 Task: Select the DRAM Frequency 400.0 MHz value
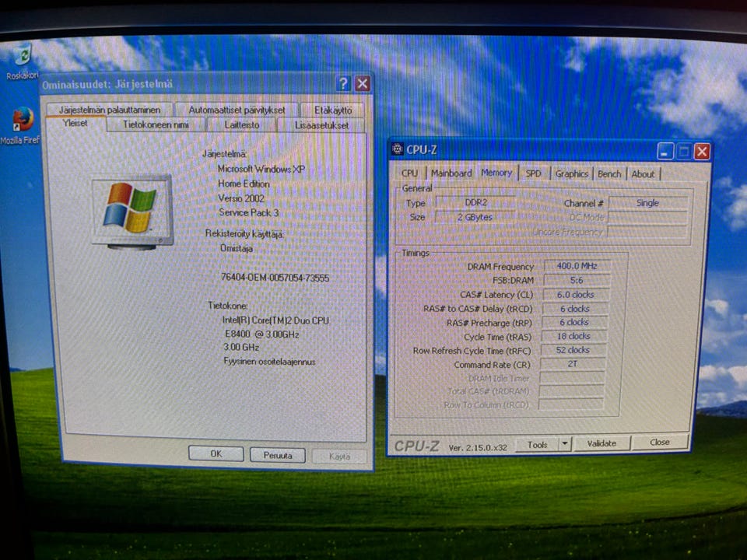[577, 266]
